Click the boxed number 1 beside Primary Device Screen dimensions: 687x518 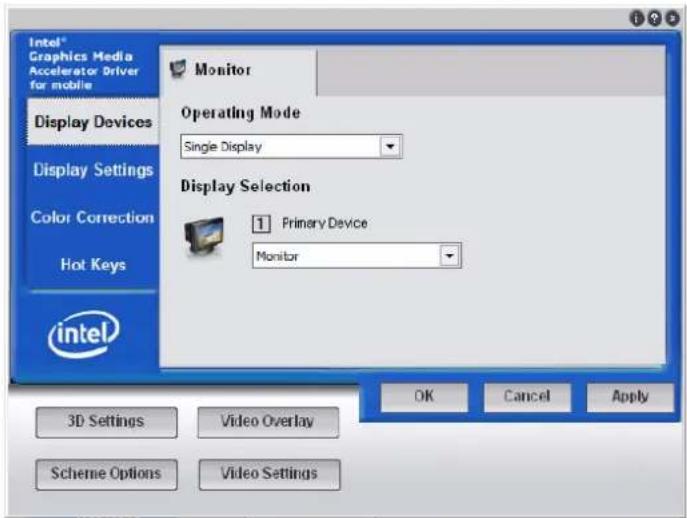261,224
